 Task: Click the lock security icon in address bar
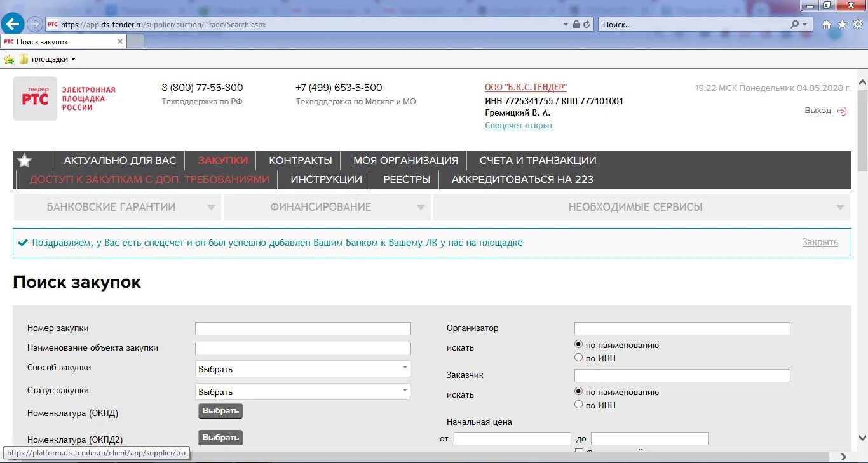point(576,24)
